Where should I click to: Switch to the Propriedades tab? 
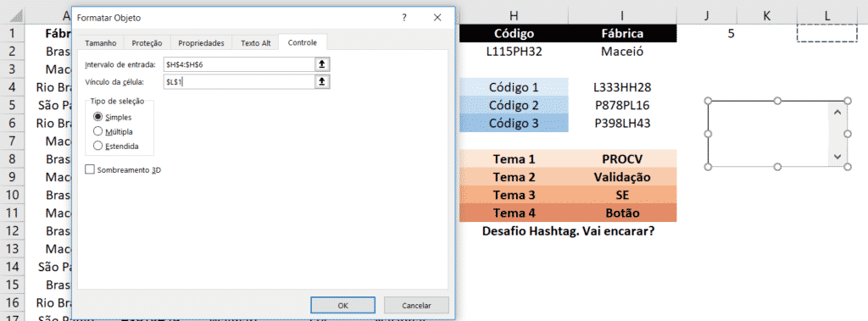[201, 42]
